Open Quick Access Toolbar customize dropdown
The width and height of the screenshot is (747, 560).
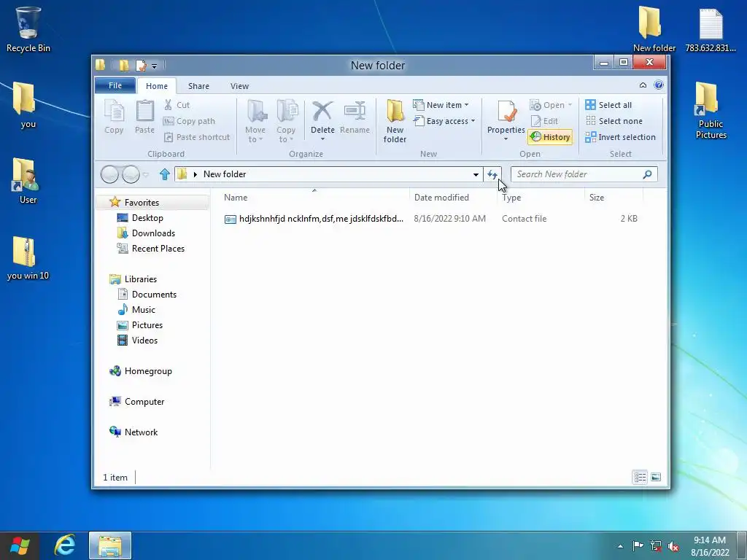point(155,66)
